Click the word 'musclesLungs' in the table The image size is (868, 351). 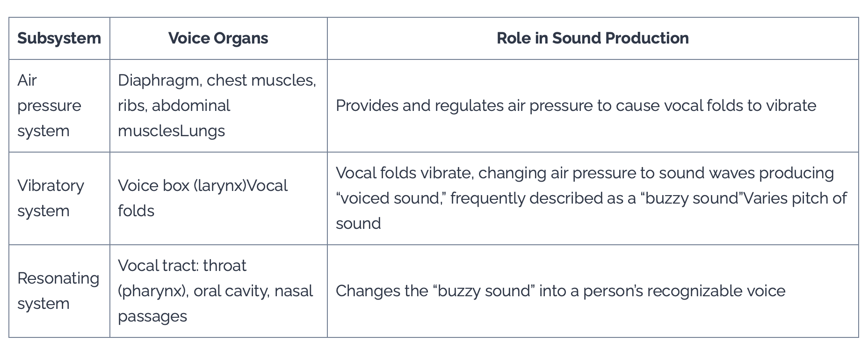pyautogui.click(x=171, y=132)
